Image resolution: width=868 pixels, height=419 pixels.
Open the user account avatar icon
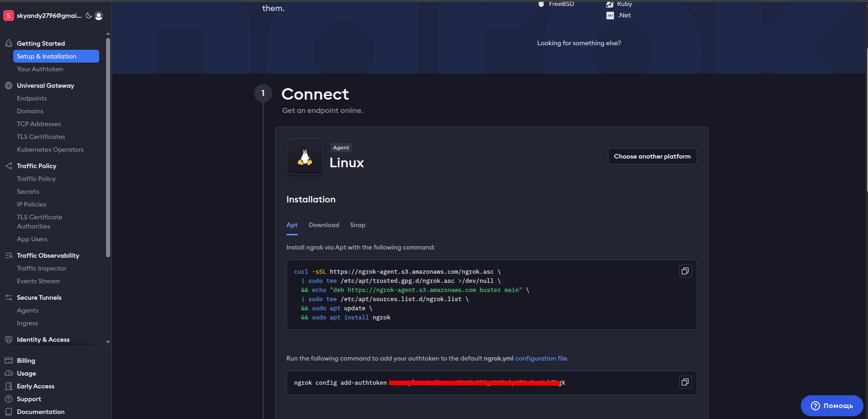[x=99, y=16]
